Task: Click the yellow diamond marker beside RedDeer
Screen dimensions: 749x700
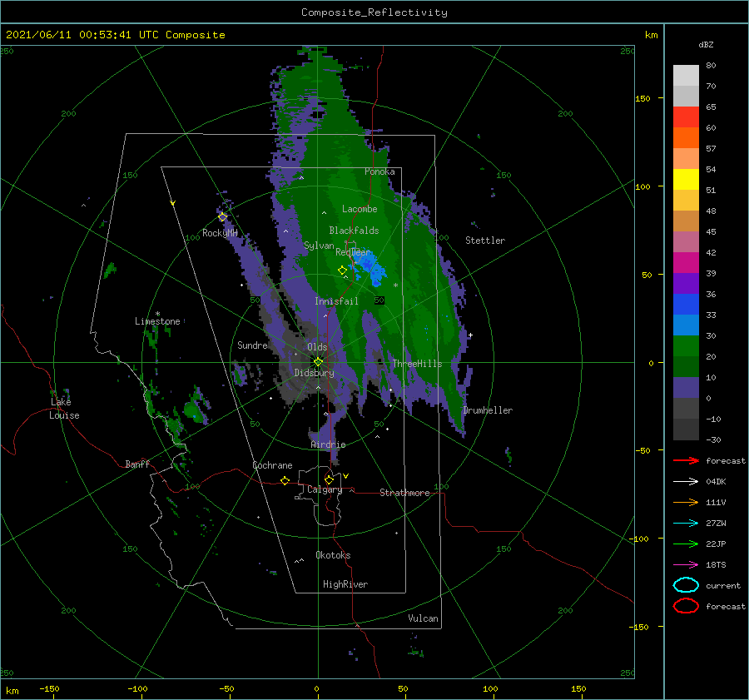Action: pos(343,271)
